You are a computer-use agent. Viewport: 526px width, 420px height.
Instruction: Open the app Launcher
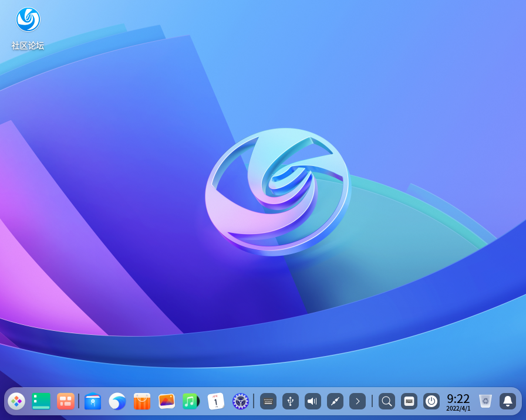coord(16,401)
